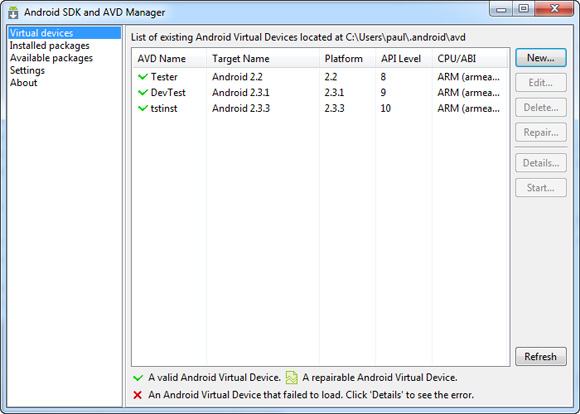Click the red X failed-to-load legend icon
The image size is (580, 414).
138,395
